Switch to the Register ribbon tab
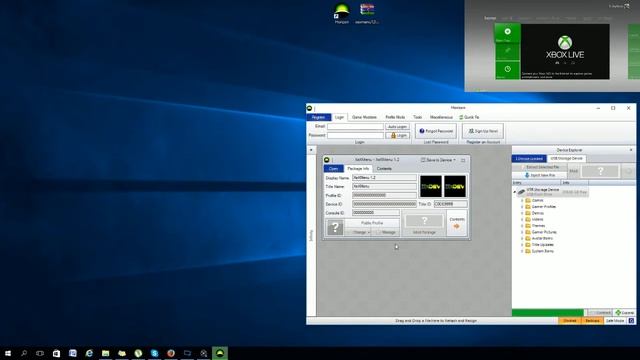 (x=319, y=117)
